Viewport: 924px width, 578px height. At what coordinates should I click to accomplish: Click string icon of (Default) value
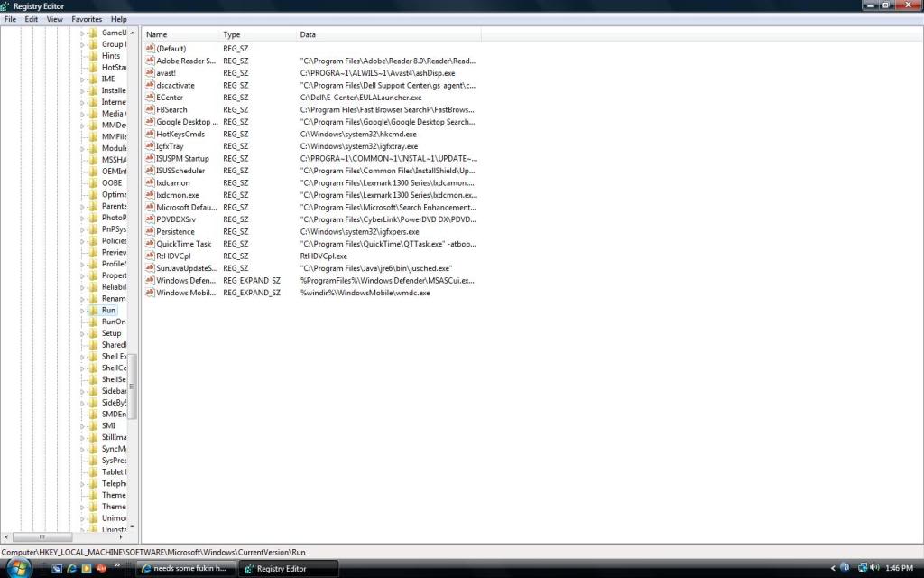pos(150,49)
